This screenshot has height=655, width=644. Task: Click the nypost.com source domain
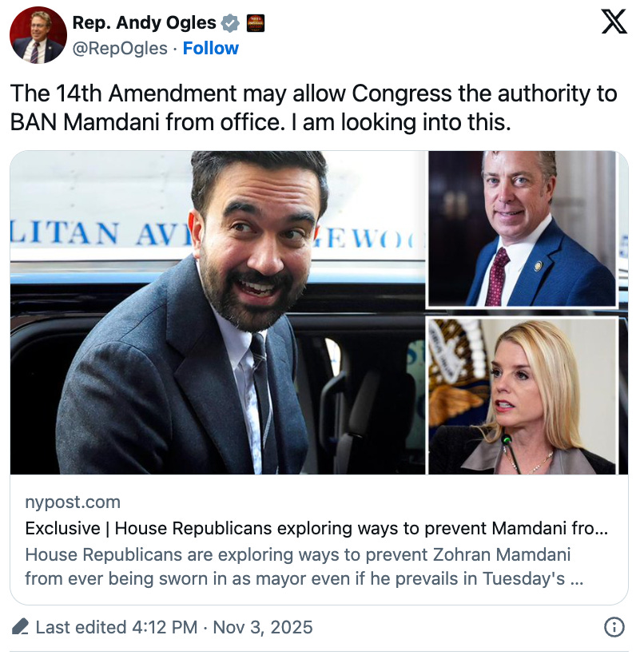click(x=73, y=502)
